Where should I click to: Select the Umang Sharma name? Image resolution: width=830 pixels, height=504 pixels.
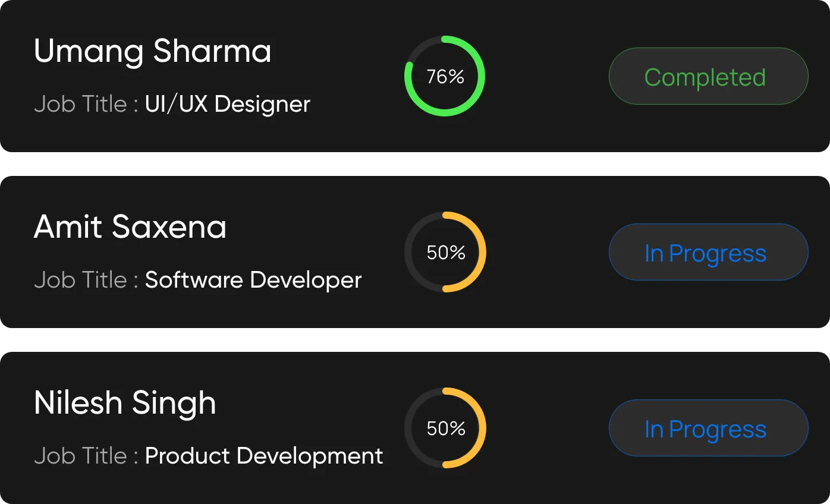click(152, 51)
